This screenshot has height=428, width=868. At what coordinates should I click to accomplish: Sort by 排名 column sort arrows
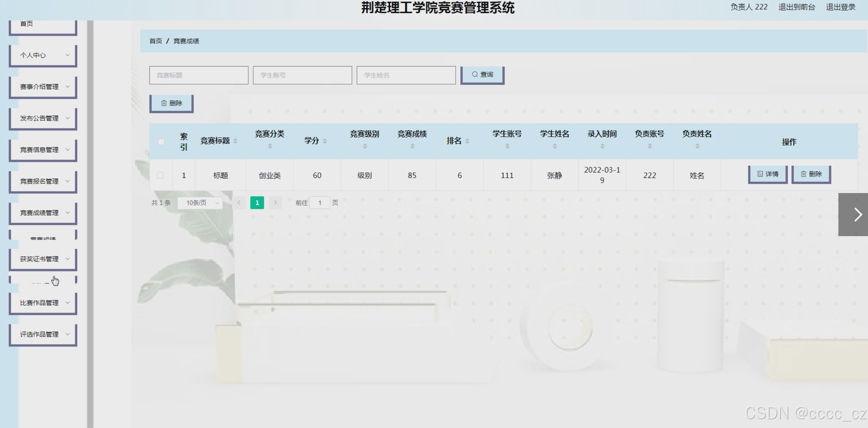click(x=467, y=141)
